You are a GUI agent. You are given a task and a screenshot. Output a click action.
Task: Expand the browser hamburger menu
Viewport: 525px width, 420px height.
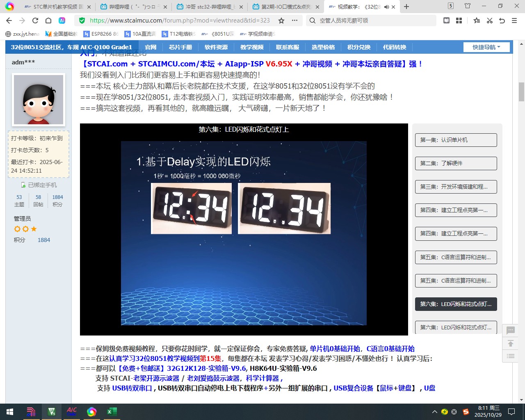point(514,21)
